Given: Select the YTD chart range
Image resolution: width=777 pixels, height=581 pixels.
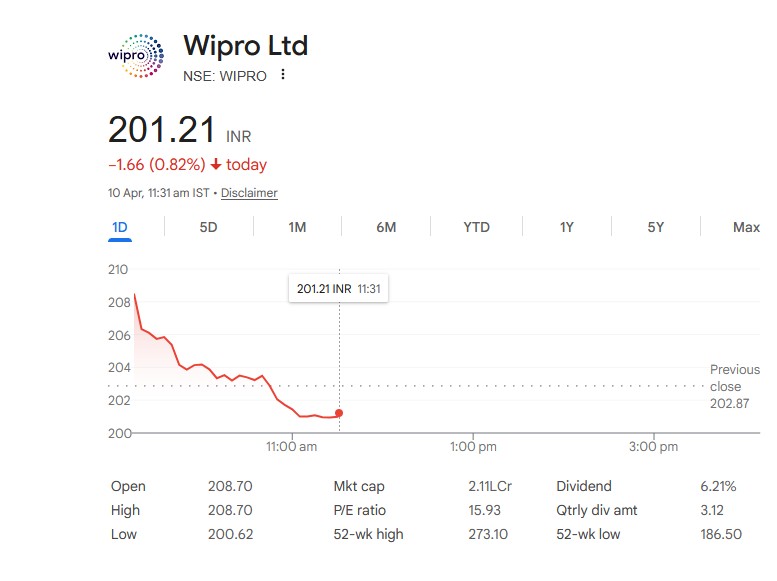Looking at the screenshot, I should [x=476, y=228].
